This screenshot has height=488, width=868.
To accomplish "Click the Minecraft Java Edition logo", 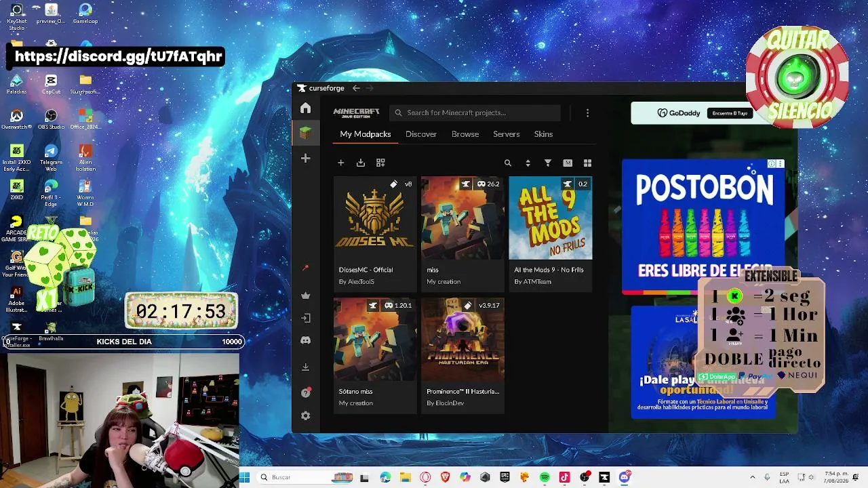I will pyautogui.click(x=356, y=113).
